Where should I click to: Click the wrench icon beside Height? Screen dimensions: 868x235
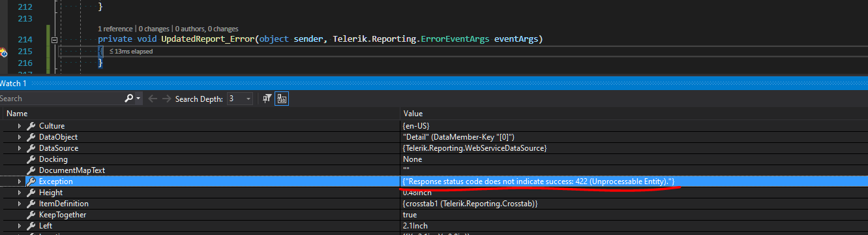[31, 193]
